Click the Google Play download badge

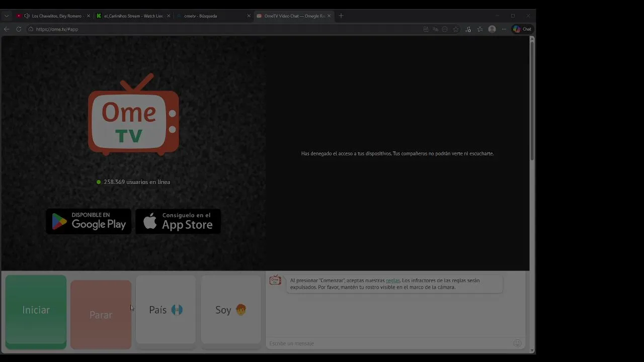point(89,221)
